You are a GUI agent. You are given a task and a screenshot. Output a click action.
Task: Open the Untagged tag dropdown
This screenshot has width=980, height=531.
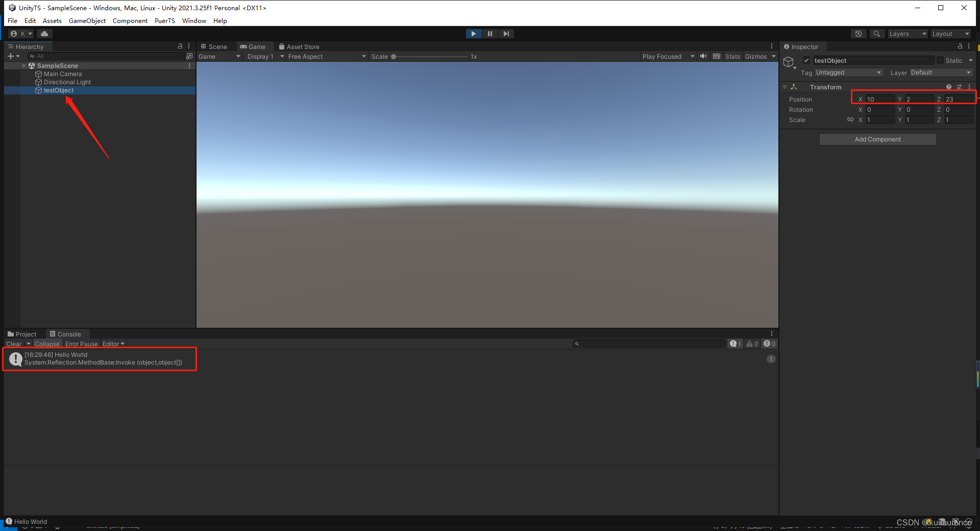click(849, 73)
